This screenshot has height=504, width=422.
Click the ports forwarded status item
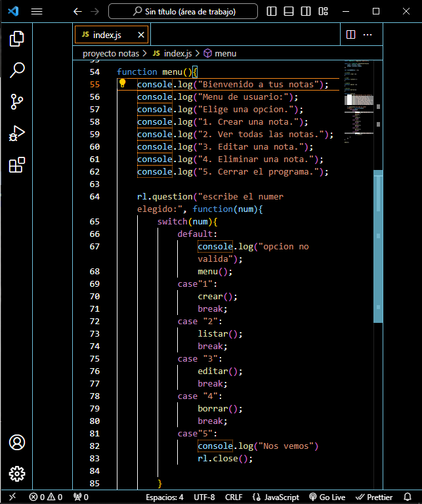81,497
